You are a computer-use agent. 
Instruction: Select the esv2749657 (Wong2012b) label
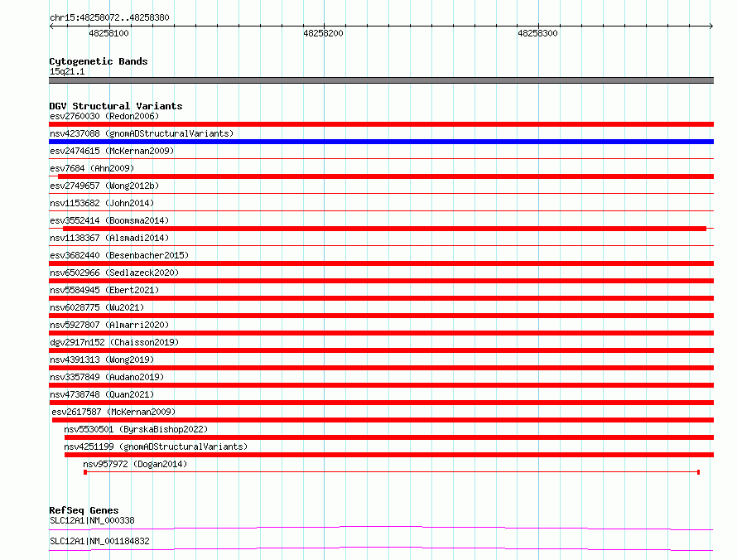pos(104,186)
